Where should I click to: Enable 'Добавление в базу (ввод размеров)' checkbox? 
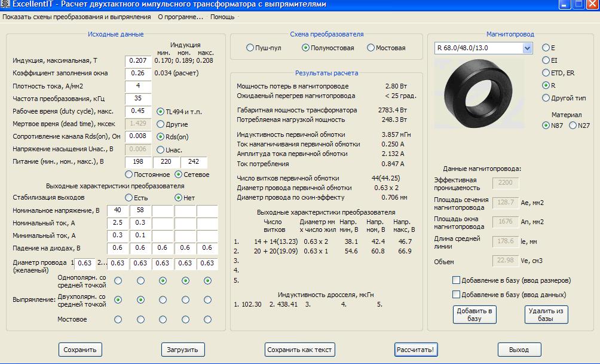click(x=456, y=280)
